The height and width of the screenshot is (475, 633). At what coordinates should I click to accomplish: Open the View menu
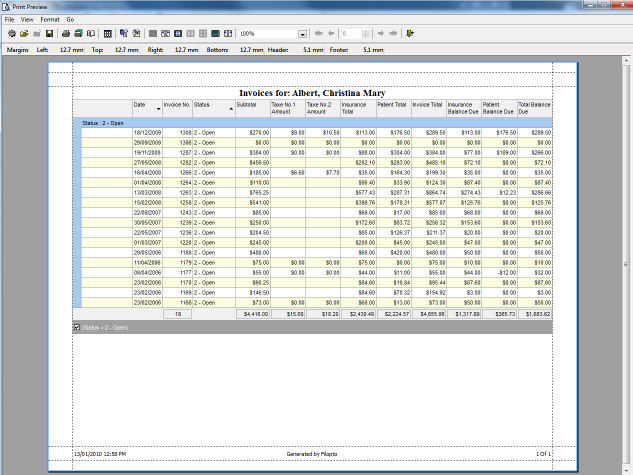pos(27,19)
